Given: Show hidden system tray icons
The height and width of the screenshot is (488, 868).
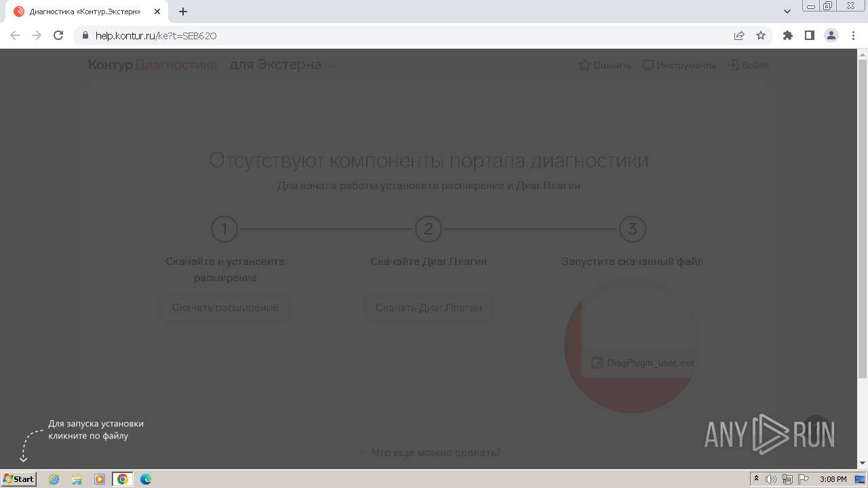Looking at the screenshot, I should [756, 479].
